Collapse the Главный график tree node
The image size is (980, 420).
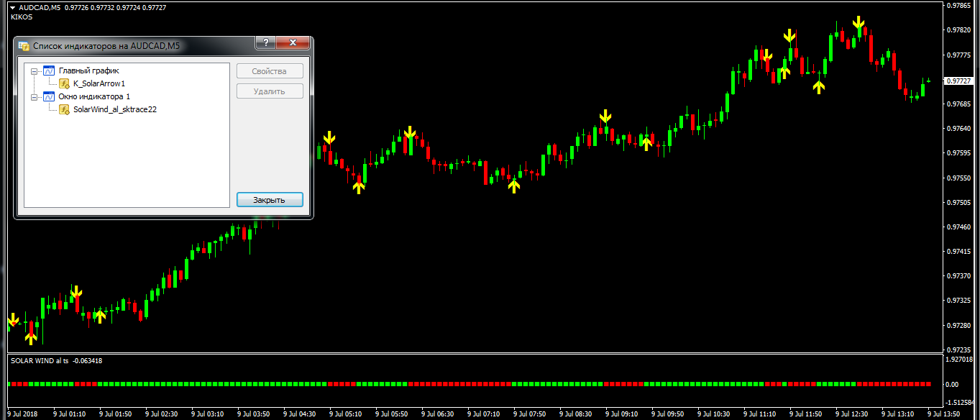coord(34,71)
